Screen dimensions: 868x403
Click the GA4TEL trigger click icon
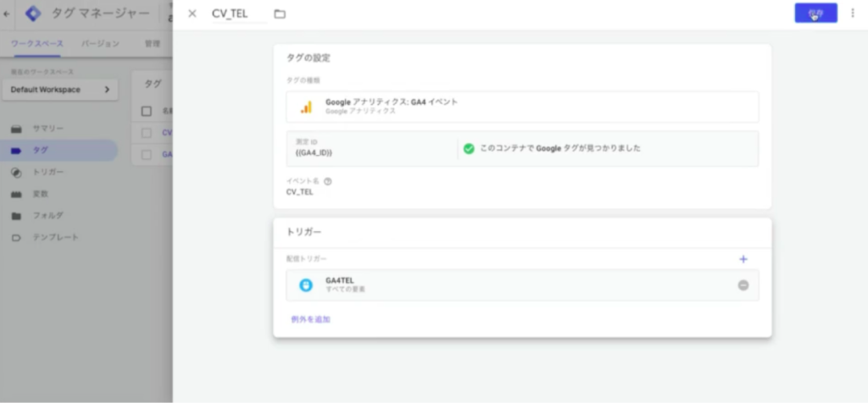click(x=305, y=284)
